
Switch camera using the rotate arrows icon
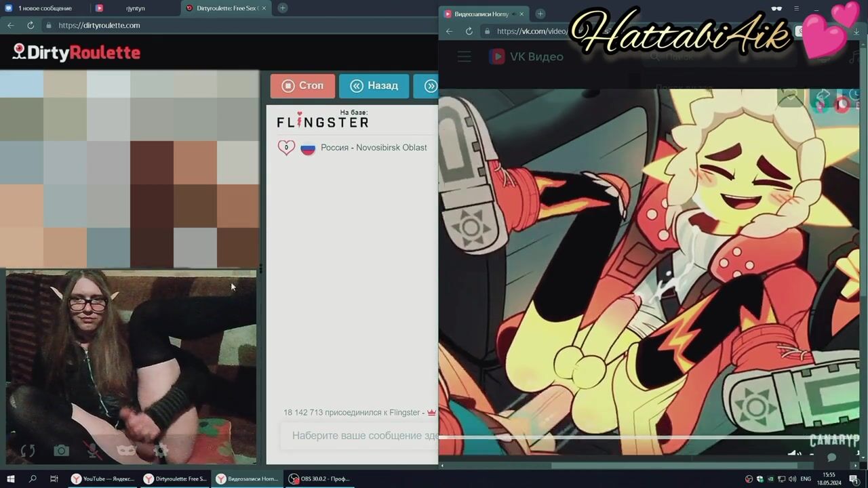28,451
